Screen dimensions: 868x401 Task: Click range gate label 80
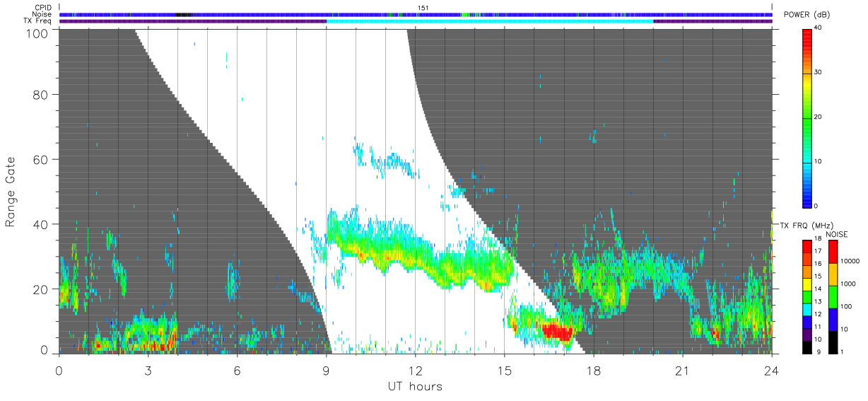pyautogui.click(x=41, y=95)
